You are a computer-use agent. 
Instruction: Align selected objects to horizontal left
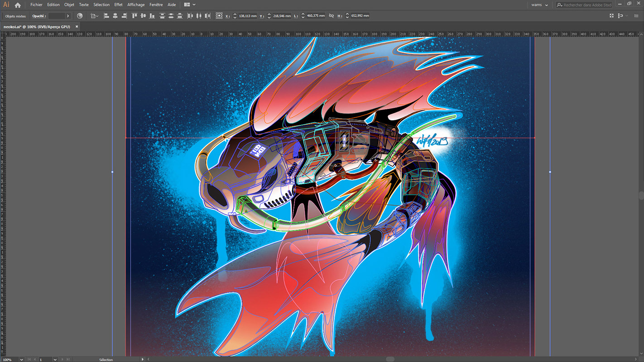(106, 16)
